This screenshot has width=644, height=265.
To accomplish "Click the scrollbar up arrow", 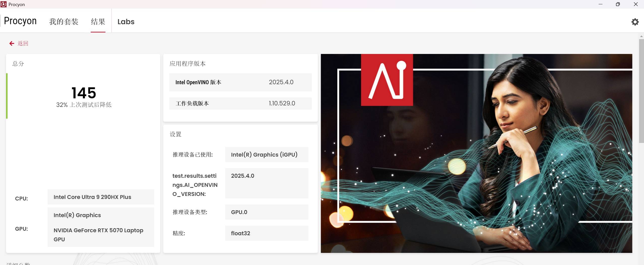I will click(x=641, y=36).
